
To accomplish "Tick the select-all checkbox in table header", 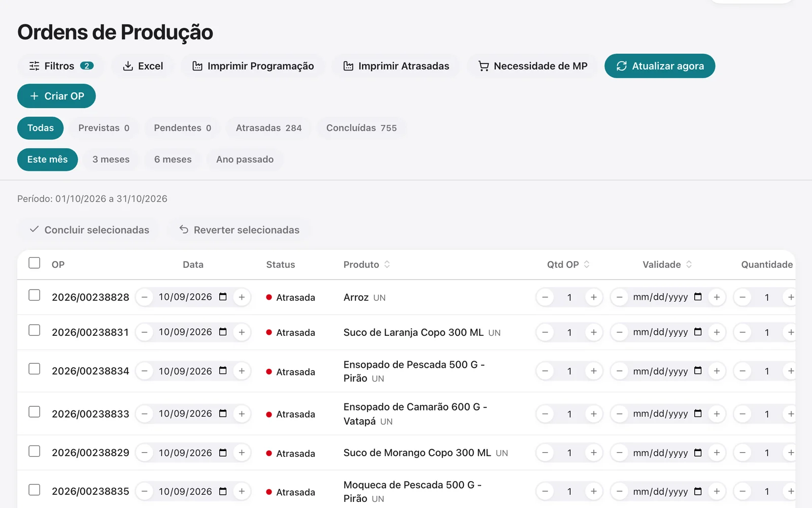I will point(35,263).
